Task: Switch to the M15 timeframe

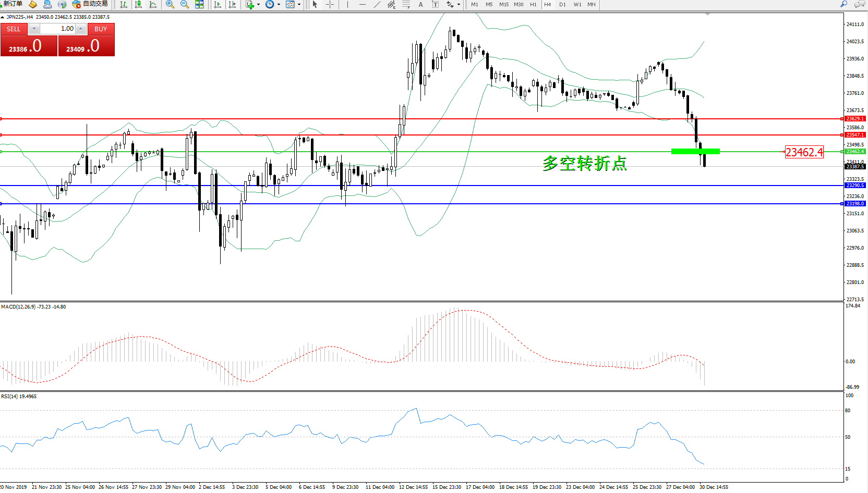Action: pos(503,5)
